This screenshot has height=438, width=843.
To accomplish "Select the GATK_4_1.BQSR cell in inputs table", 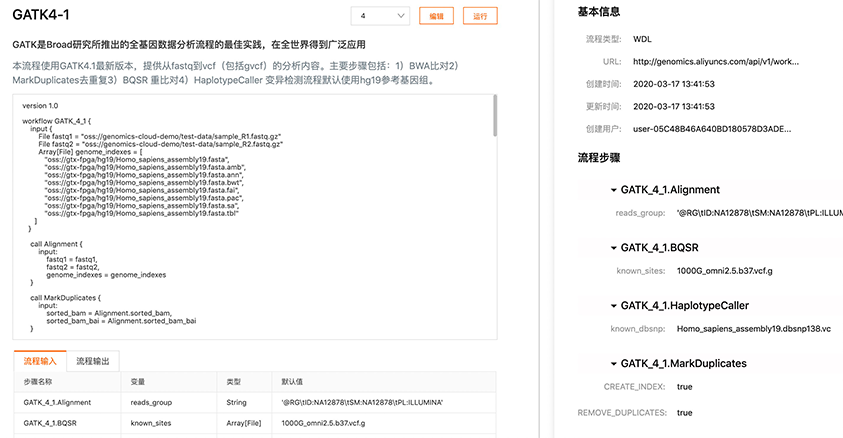I will (x=50, y=424).
